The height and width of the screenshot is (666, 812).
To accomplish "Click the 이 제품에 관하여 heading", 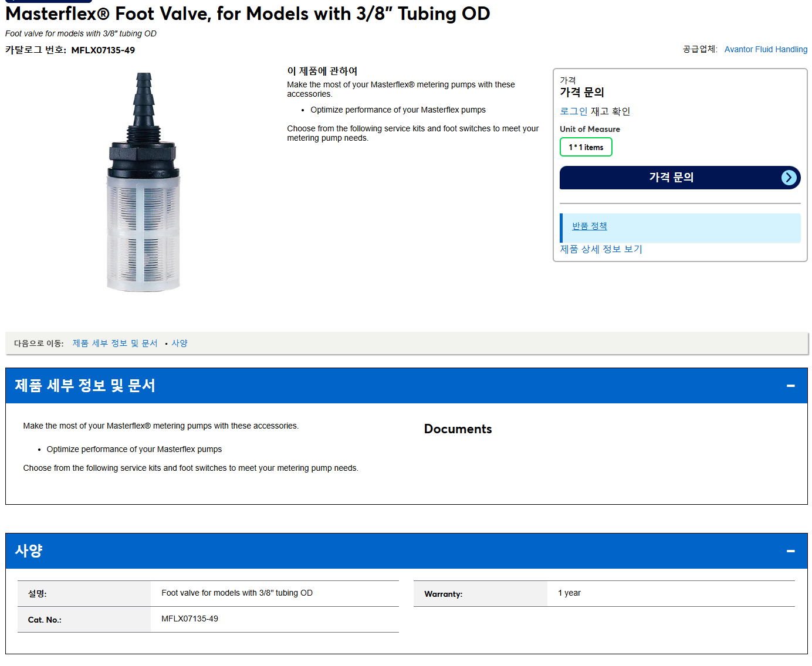I will pos(322,71).
